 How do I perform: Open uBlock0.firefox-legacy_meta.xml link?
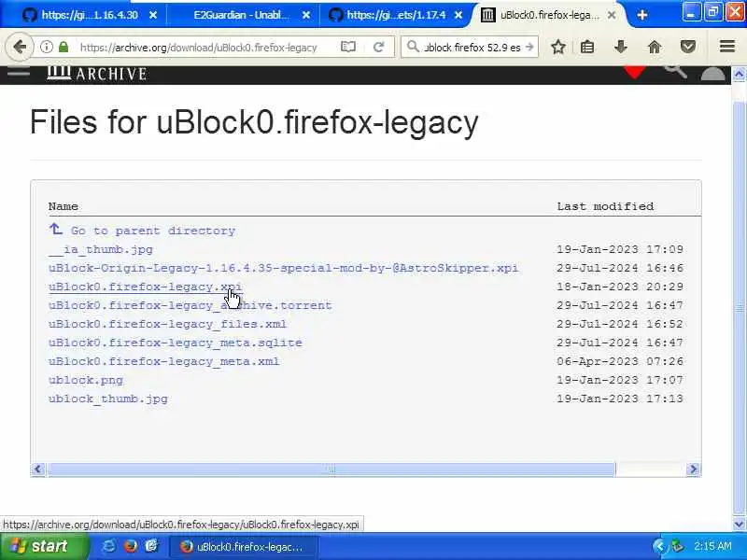[164, 361]
